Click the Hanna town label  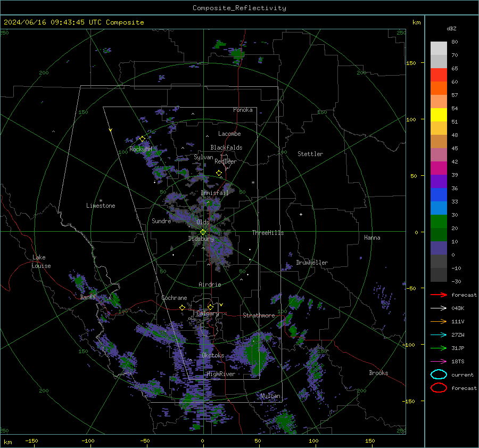pos(372,238)
